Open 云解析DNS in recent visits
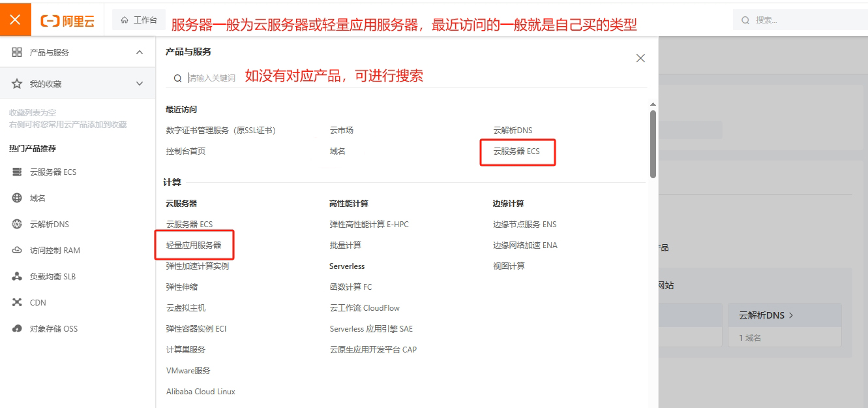The width and height of the screenshot is (868, 408). point(513,131)
